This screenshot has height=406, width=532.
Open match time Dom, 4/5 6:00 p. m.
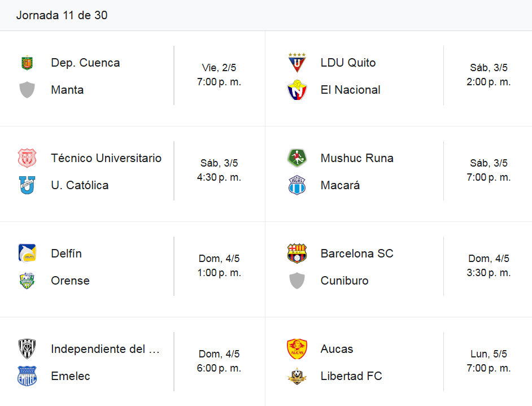tap(219, 361)
